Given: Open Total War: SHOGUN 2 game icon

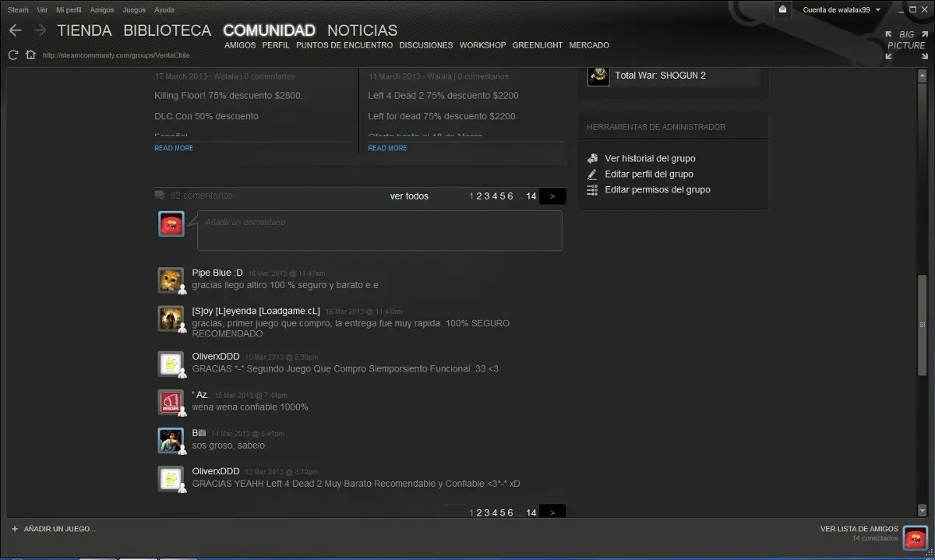Looking at the screenshot, I should point(598,76).
